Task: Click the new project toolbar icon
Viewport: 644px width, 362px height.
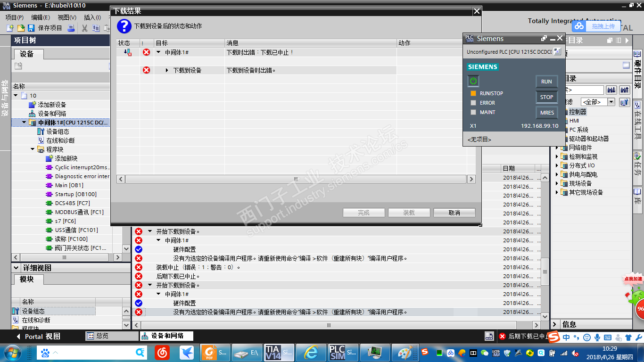Action: pyautogui.click(x=10, y=28)
